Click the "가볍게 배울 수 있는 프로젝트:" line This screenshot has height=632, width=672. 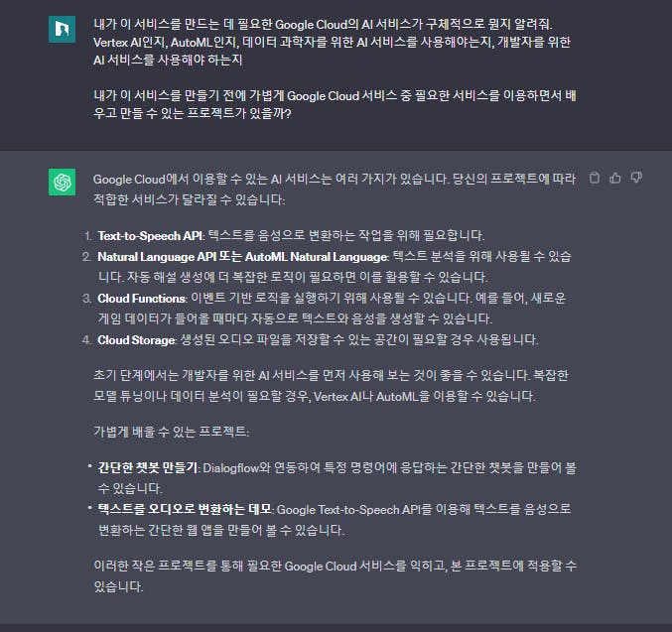pos(171,431)
